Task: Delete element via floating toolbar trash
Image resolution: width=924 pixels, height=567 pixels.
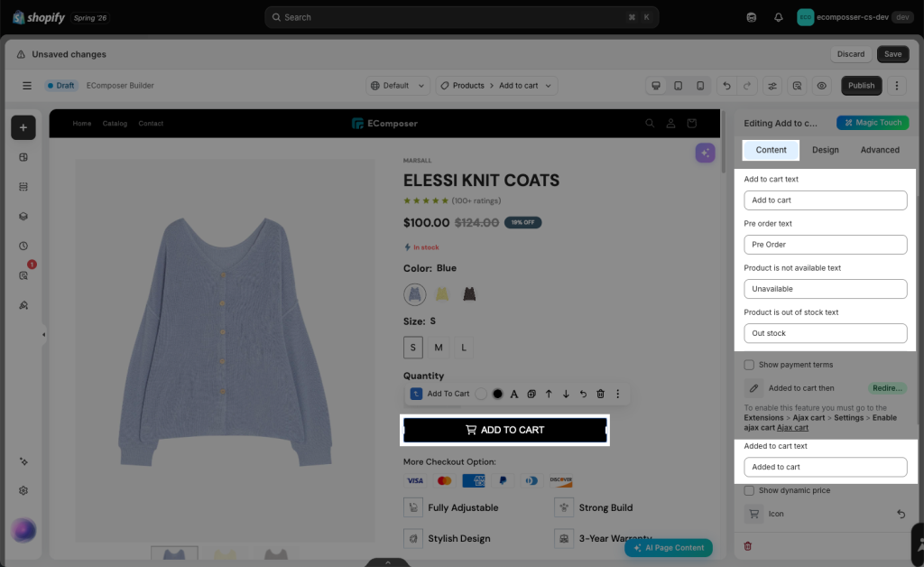Action: 600,394
